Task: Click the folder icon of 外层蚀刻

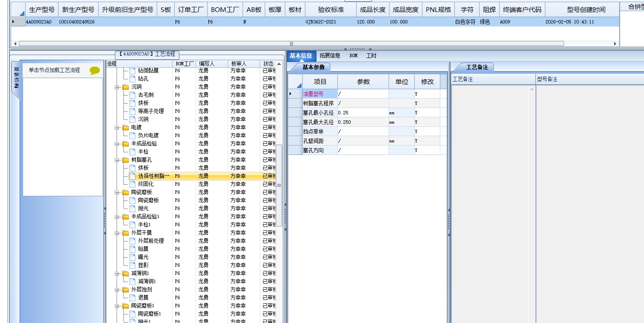Action: pos(126,290)
